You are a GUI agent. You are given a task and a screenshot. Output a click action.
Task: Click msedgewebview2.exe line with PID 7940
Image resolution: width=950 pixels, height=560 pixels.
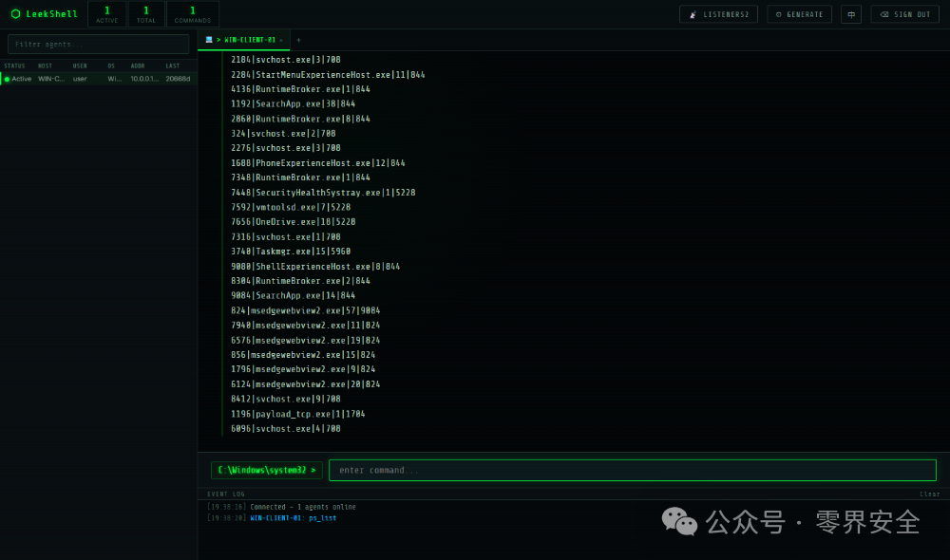pos(305,326)
